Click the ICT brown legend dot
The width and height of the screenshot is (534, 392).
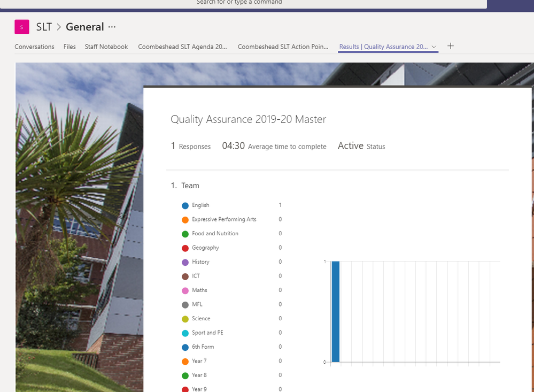tap(185, 276)
